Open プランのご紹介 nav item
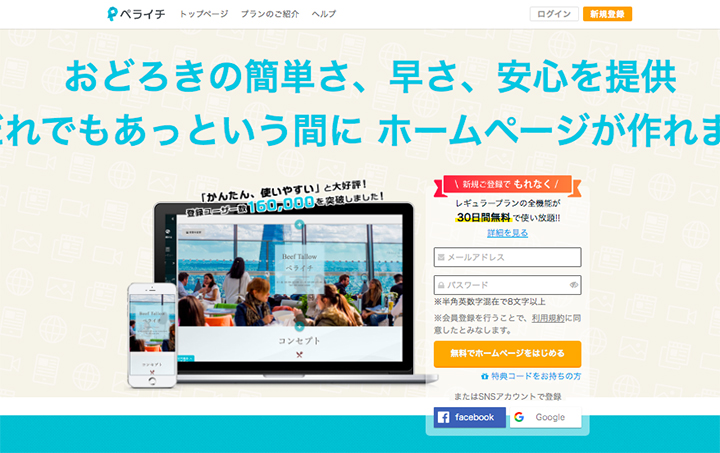Image resolution: width=720 pixels, height=453 pixels. tap(270, 14)
